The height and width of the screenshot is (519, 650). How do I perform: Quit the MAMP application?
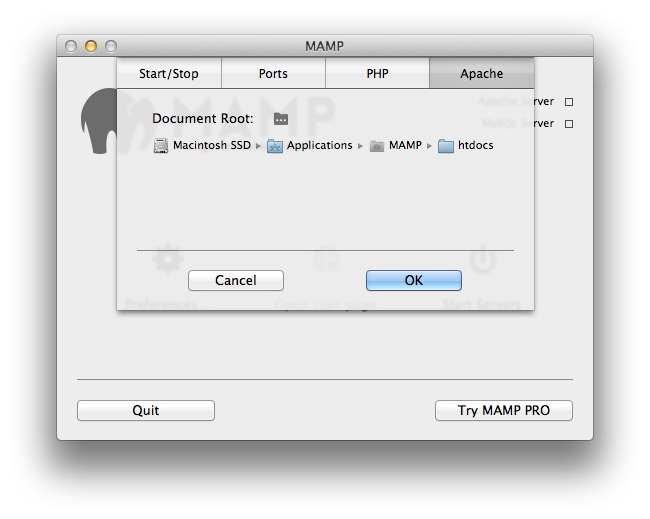pyautogui.click(x=146, y=410)
